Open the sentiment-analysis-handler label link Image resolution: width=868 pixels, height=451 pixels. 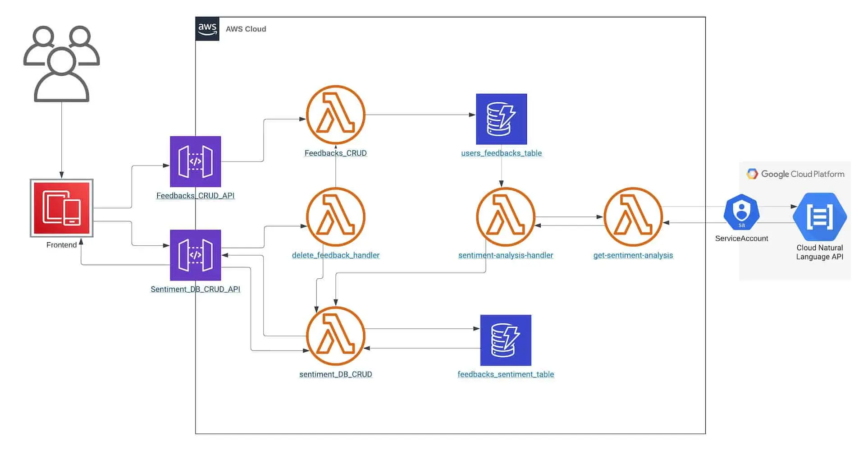click(x=506, y=255)
